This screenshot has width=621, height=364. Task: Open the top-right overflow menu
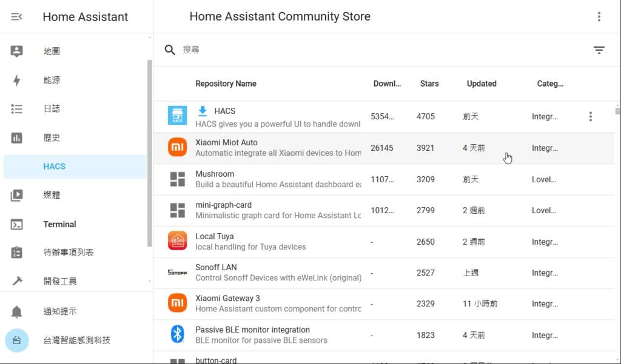click(x=599, y=17)
